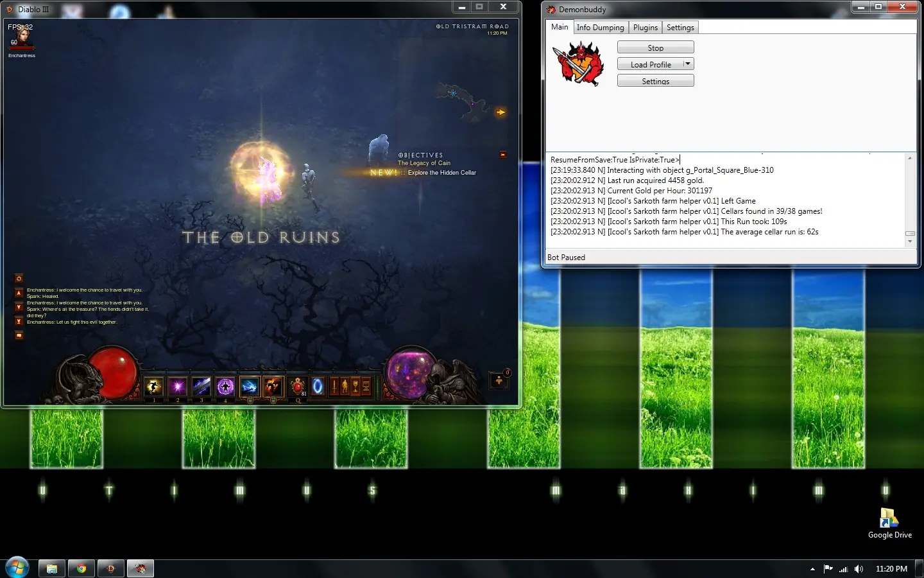Click the chat up arrow button

pos(19,293)
